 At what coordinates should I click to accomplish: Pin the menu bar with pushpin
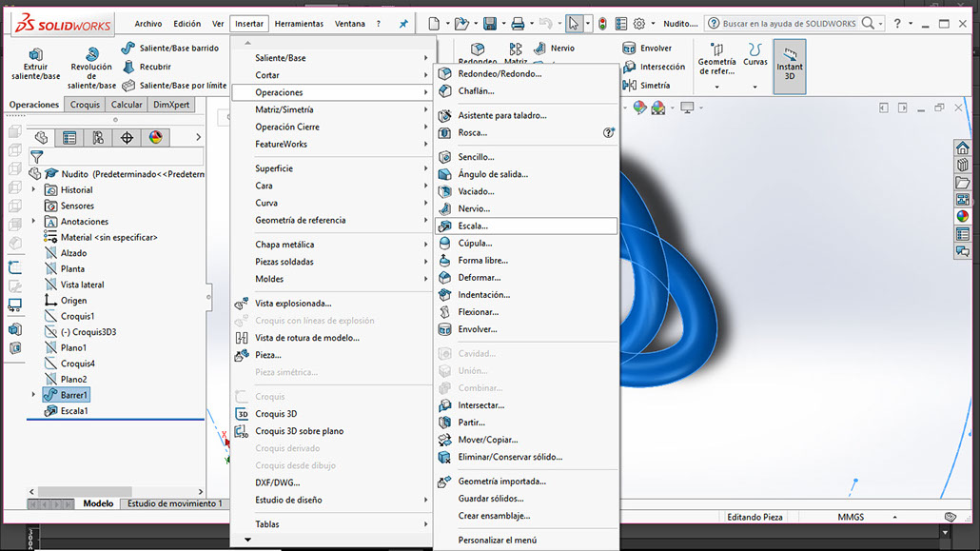(x=403, y=24)
